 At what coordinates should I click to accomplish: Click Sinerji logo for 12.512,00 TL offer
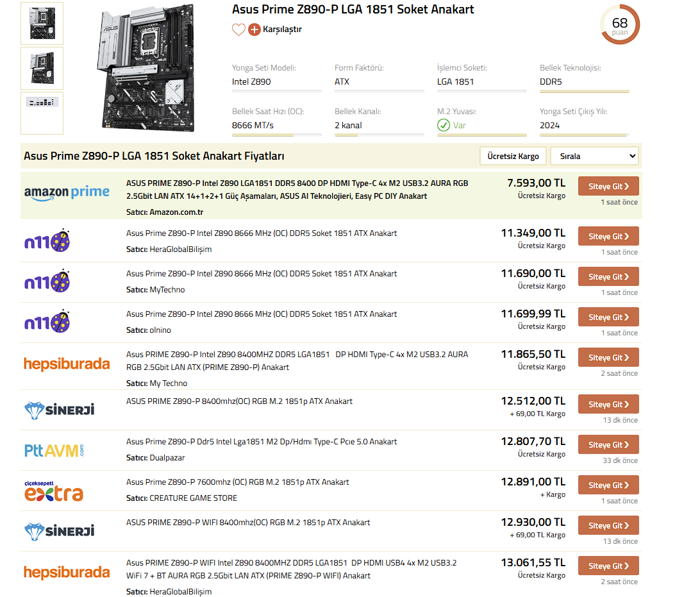click(x=59, y=410)
